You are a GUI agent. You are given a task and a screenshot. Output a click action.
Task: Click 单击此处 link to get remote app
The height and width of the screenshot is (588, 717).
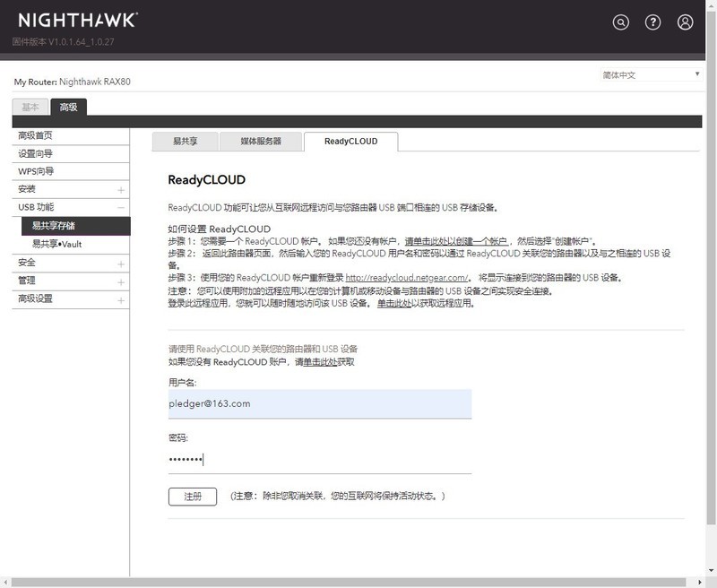click(394, 303)
